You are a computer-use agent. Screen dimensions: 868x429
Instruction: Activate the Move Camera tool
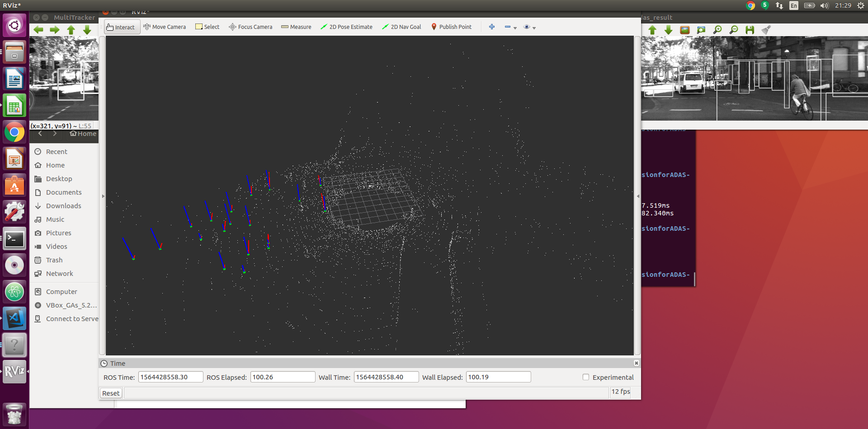165,27
